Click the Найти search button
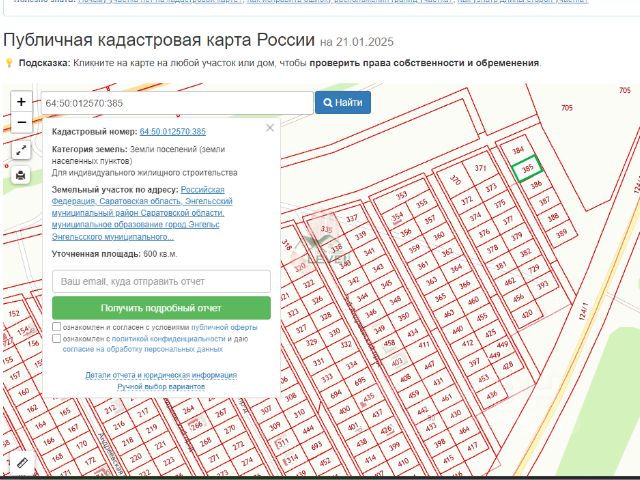The height and width of the screenshot is (480, 640). point(343,102)
